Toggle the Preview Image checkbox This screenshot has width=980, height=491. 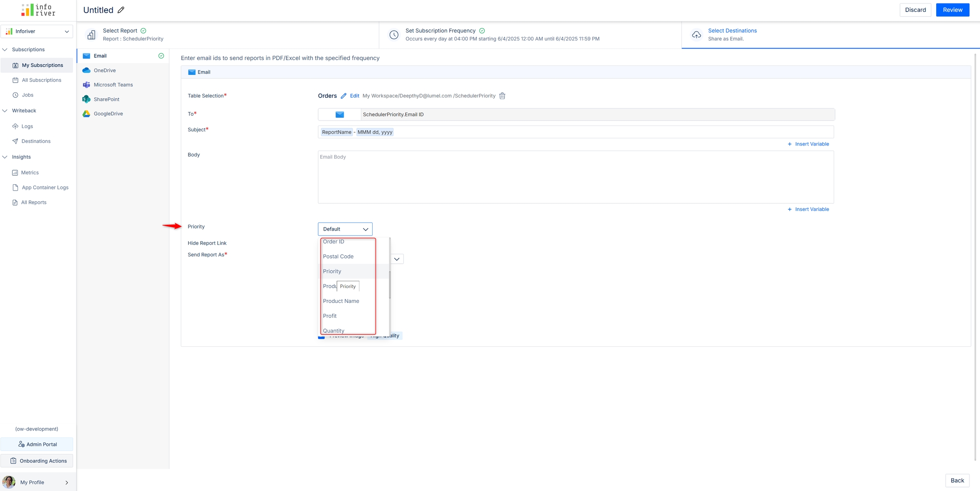322,337
